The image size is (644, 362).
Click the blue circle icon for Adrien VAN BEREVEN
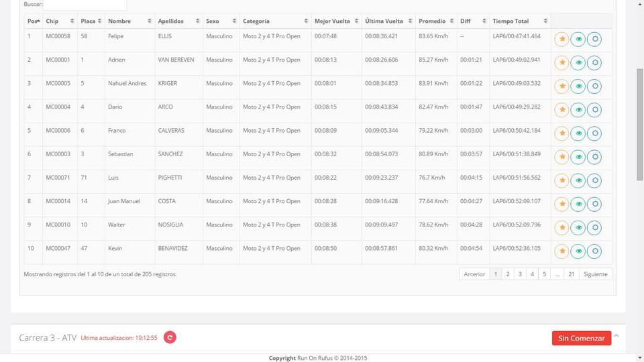pos(594,63)
